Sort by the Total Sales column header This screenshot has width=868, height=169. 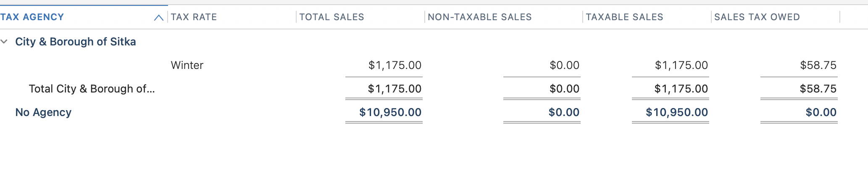pyautogui.click(x=331, y=17)
